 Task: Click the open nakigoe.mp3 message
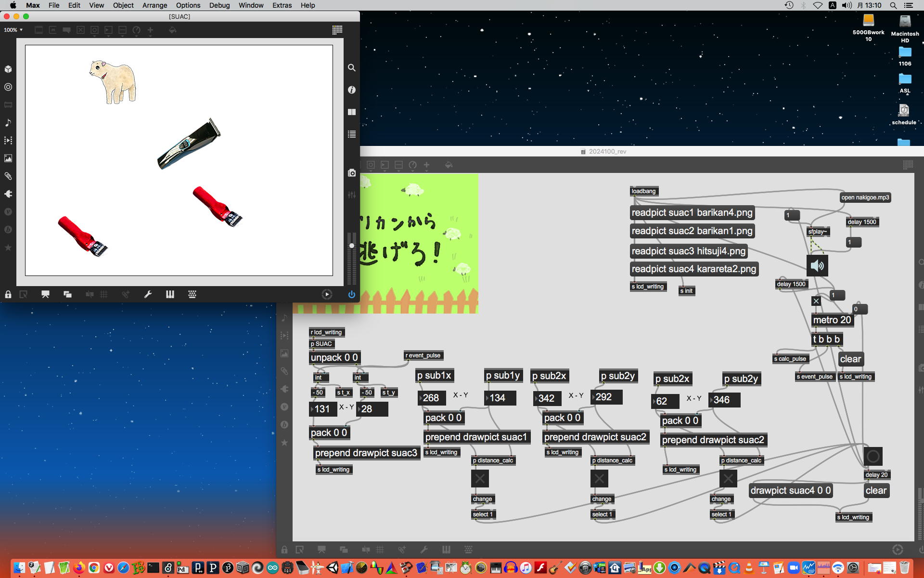[x=865, y=197]
